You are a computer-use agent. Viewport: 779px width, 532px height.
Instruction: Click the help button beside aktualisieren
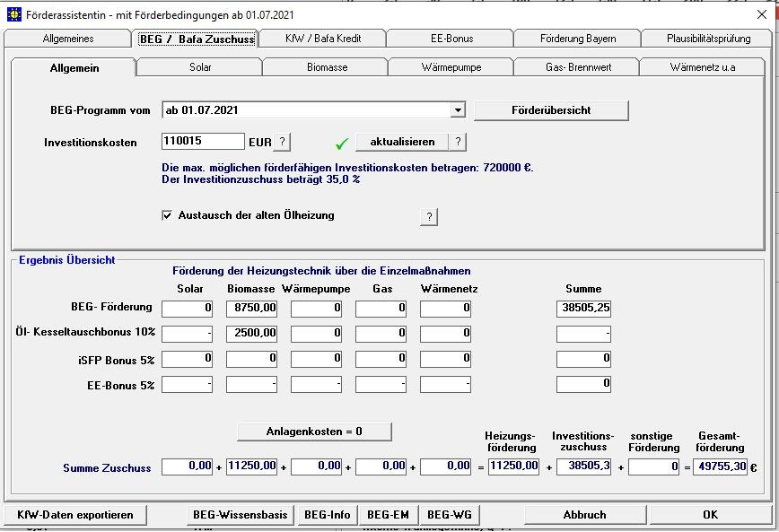coord(457,142)
